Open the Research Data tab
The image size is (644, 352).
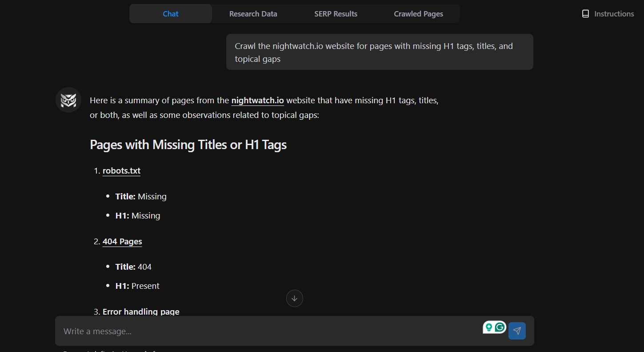click(x=253, y=14)
